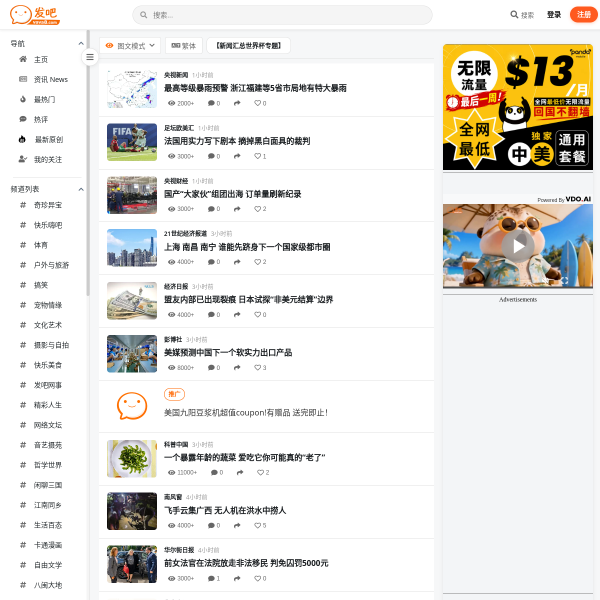Open 我的关注 in sidebar
The height and width of the screenshot is (600, 600).
(48, 160)
